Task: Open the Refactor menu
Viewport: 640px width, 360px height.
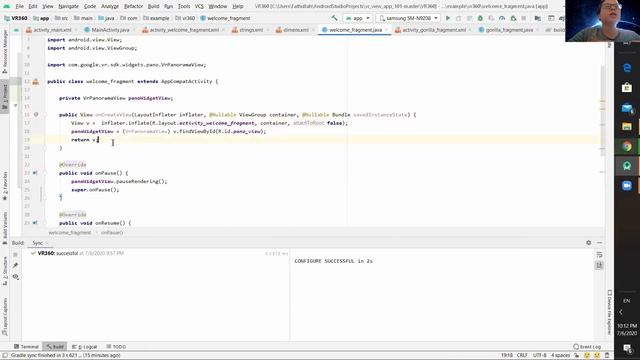Action: 133,6
